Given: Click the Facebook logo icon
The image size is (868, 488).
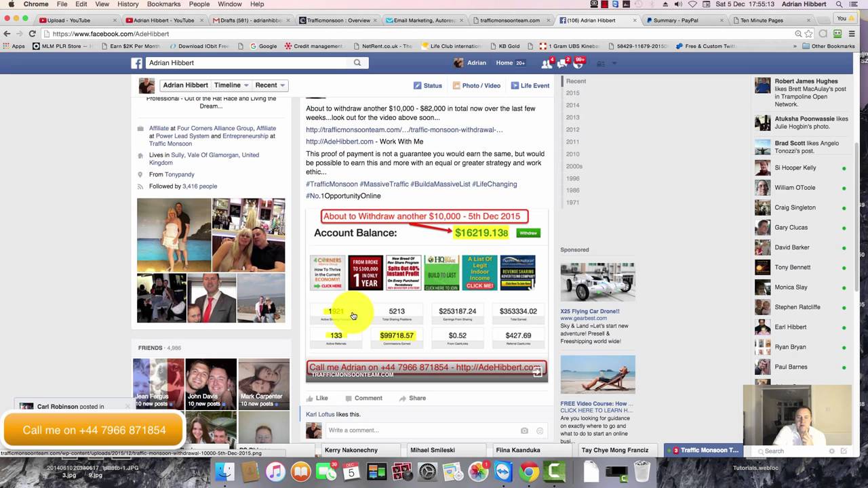Looking at the screenshot, I should pos(137,63).
